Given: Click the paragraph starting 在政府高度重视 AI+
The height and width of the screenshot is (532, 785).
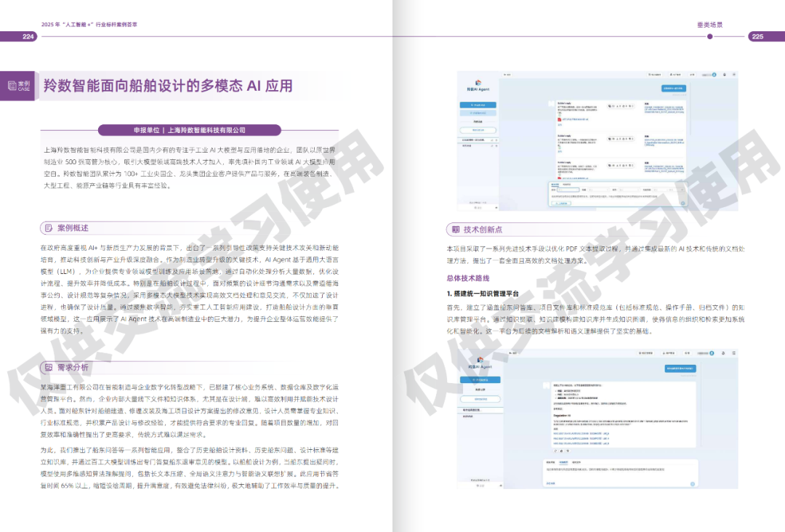Looking at the screenshot, I should (x=189, y=289).
